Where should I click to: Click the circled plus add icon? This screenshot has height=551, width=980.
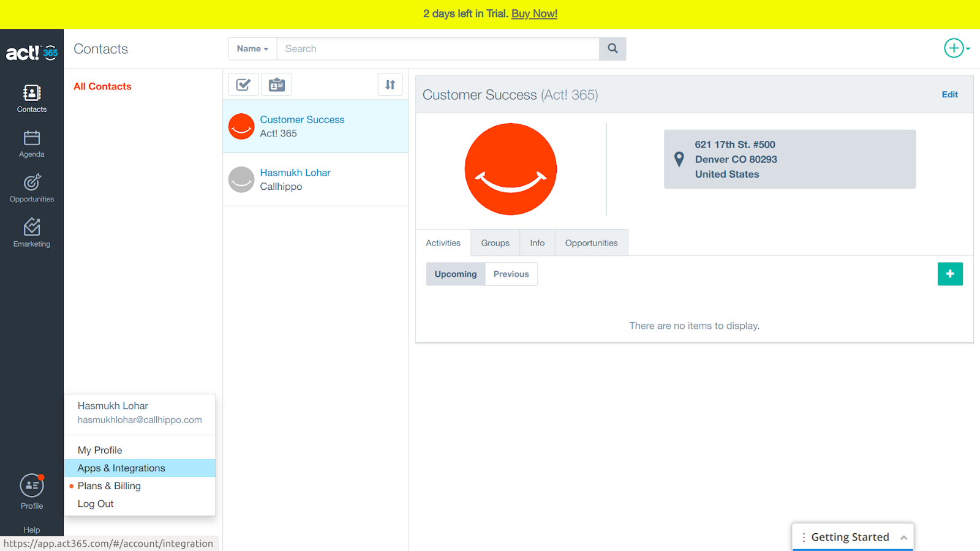click(954, 48)
